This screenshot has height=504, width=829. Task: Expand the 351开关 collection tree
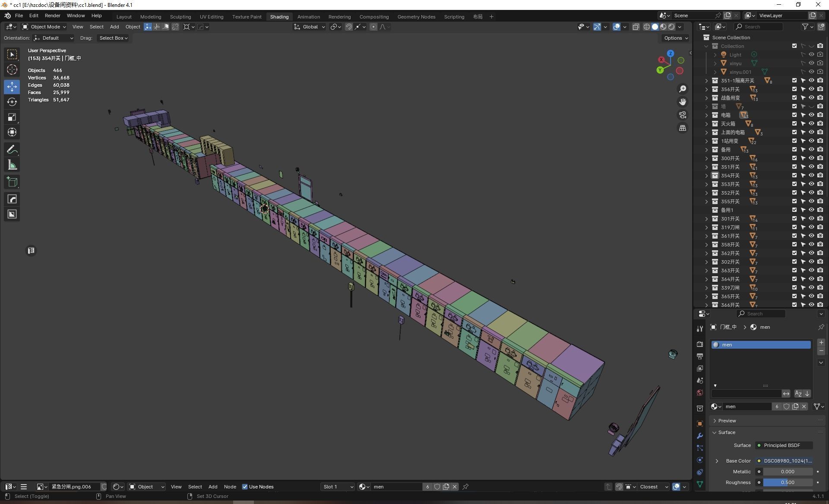[x=706, y=167]
